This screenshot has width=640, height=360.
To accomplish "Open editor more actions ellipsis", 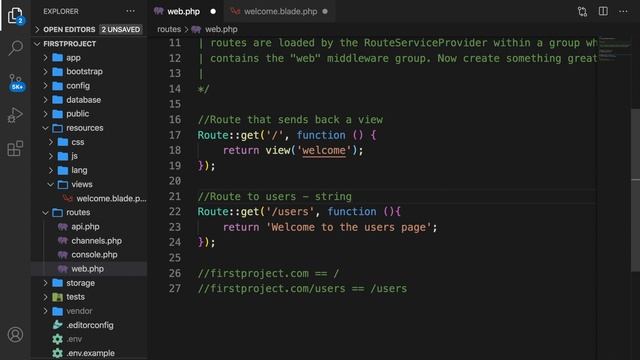I will click(x=623, y=11).
